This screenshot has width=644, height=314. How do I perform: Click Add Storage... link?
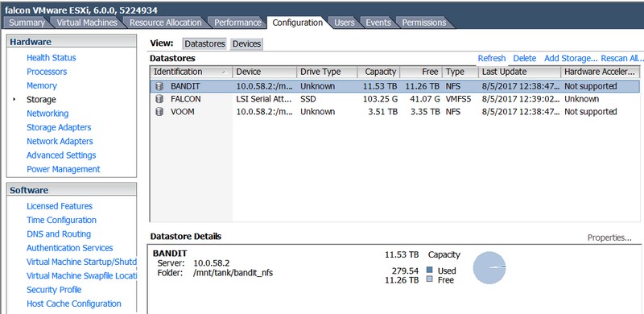click(x=571, y=58)
